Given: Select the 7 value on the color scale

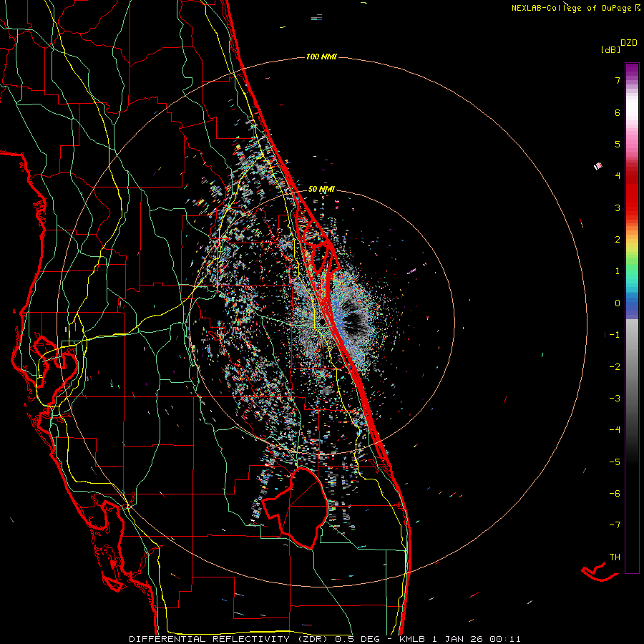Looking at the screenshot, I should (618, 80).
